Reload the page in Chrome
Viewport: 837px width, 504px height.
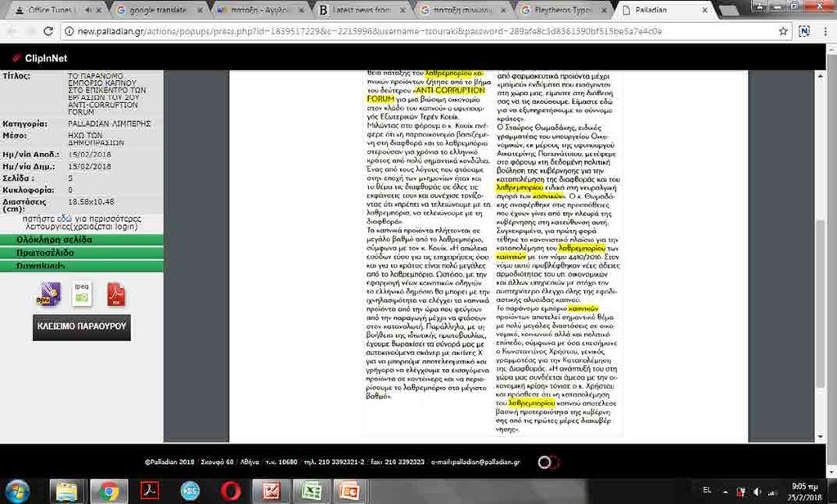click(x=48, y=31)
